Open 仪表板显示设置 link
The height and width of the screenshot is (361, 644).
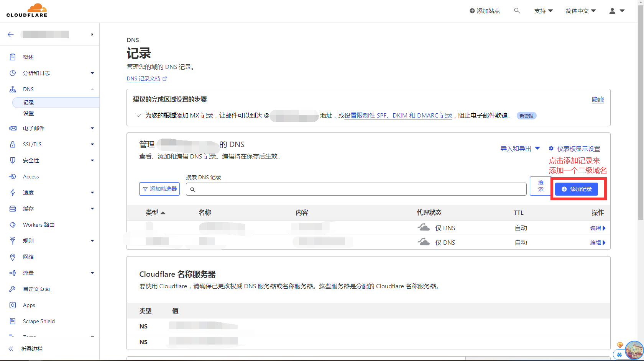point(578,149)
